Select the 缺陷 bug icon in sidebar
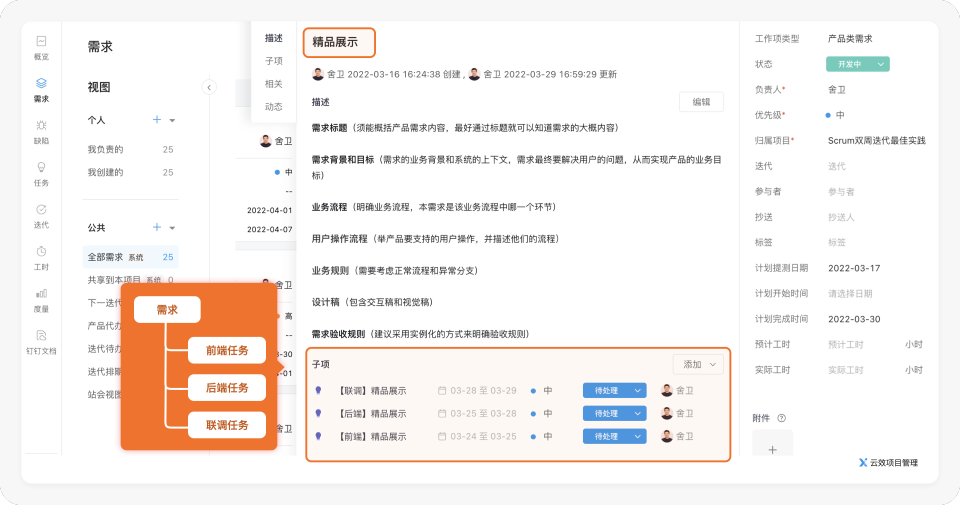The image size is (960, 505). (x=41, y=129)
